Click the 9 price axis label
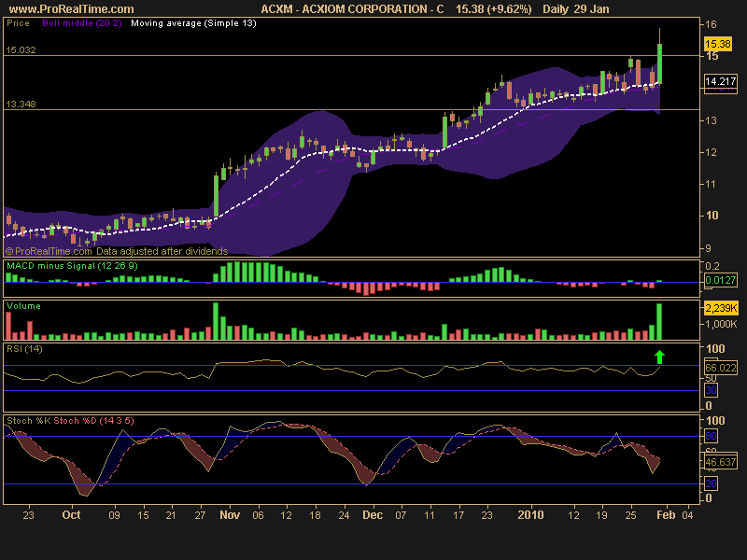The height and width of the screenshot is (560, 747). click(708, 248)
